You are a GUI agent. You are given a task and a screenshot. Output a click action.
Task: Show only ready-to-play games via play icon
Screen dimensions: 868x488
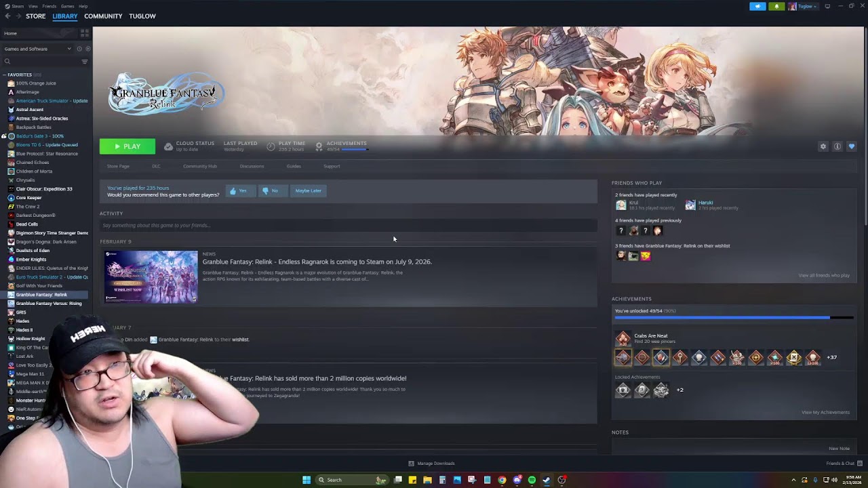click(87, 49)
